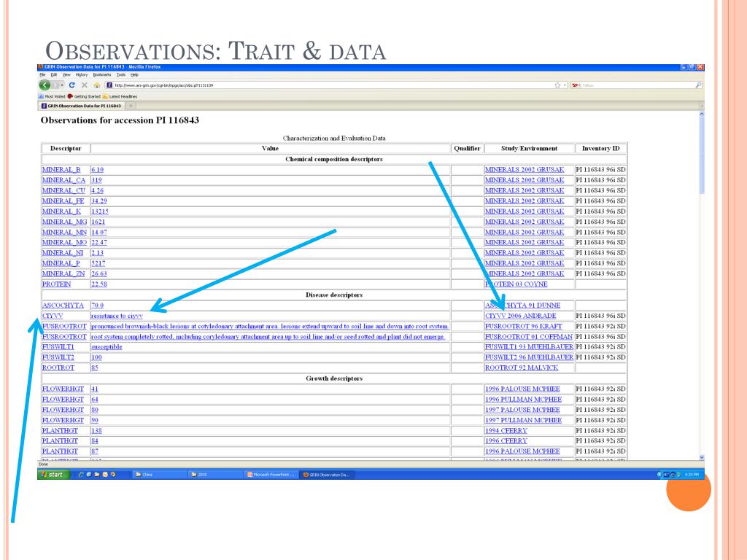
Task: Click the 'Done' status bar text
Action: [43, 464]
